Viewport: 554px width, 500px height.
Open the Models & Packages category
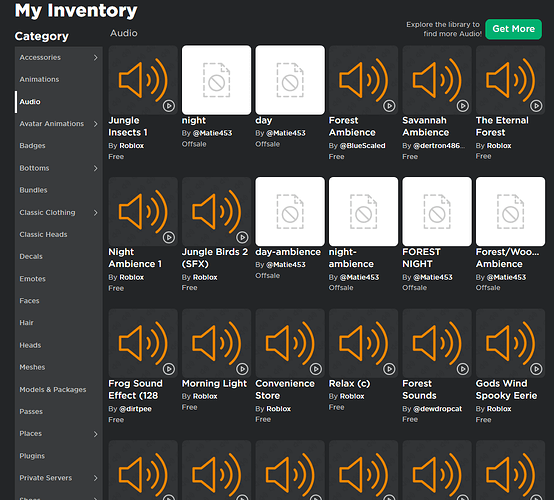(x=53, y=389)
